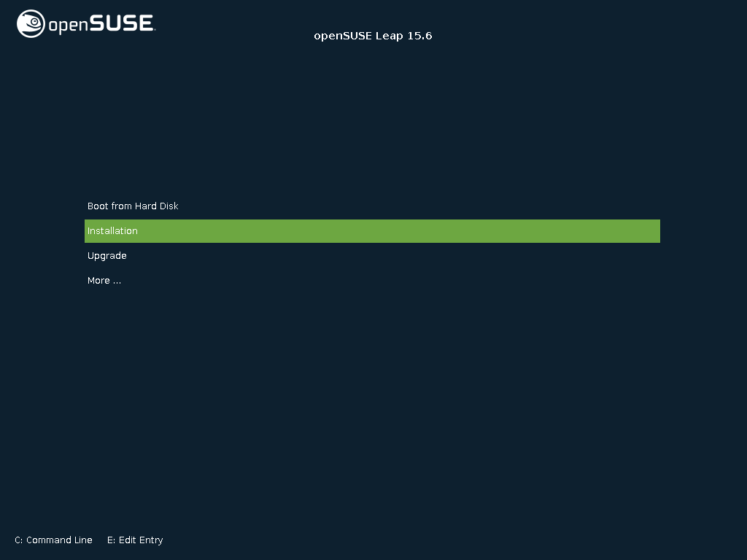
Task: Click the middle of green highlight bar
Action: point(372,231)
